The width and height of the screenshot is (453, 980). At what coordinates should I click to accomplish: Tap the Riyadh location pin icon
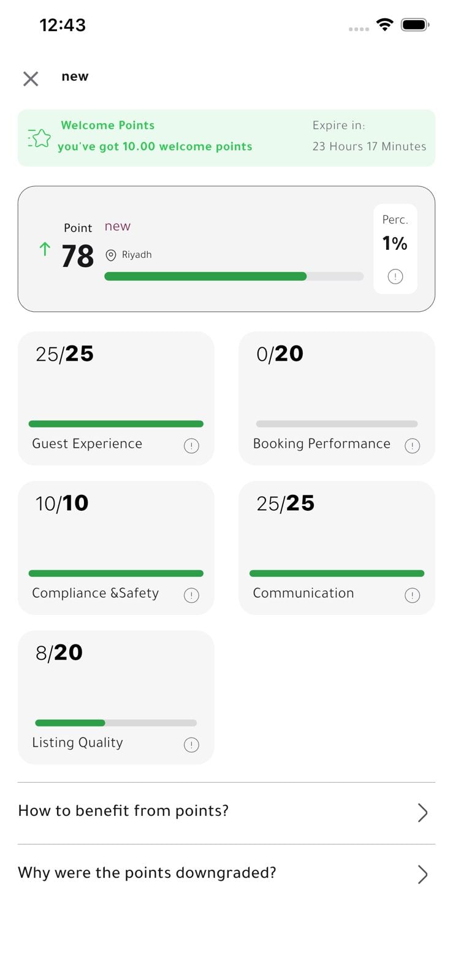[x=111, y=255]
